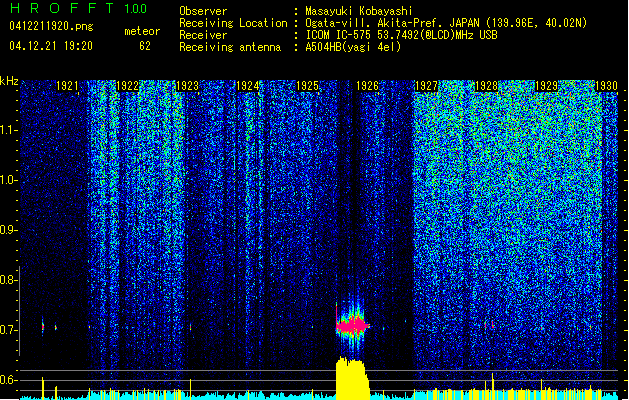The height and width of the screenshot is (400, 629).
Task: Select the Ogata-vill. Akita-Pref. JAPAN location text
Action: coord(446,23)
